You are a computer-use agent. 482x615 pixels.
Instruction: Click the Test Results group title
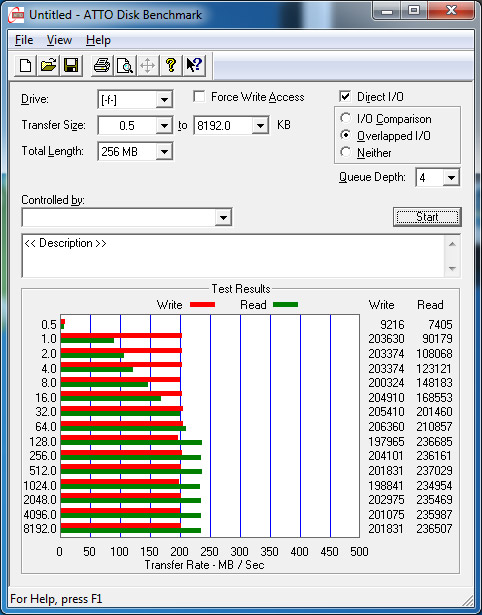tap(241, 289)
